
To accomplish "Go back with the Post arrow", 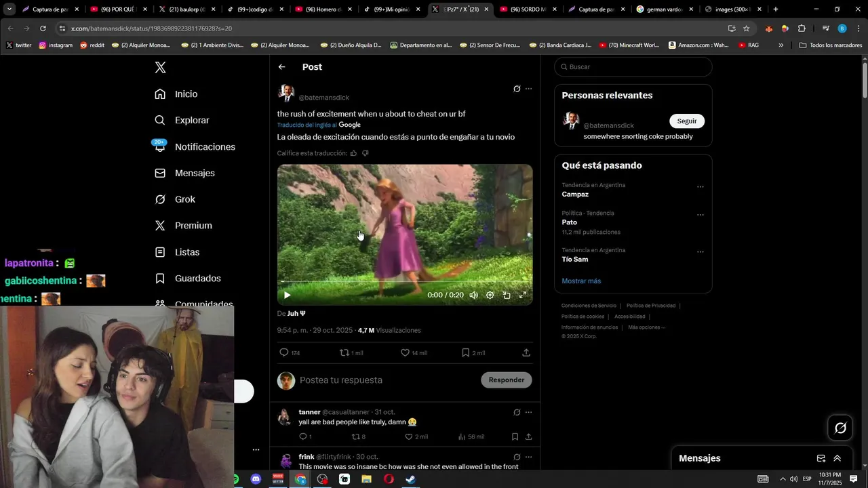I will coord(282,67).
